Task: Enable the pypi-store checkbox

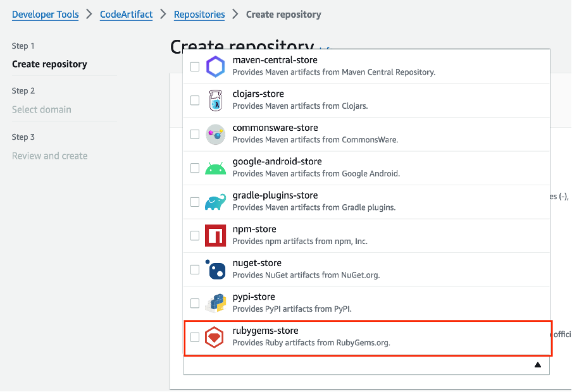Action: [x=195, y=303]
